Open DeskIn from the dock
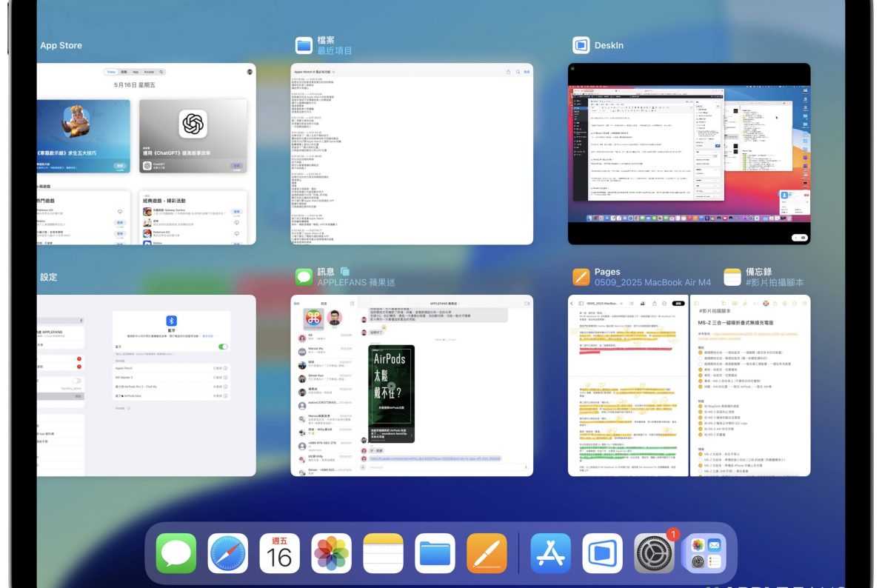Screen dimensions: 882x588 coord(602,553)
